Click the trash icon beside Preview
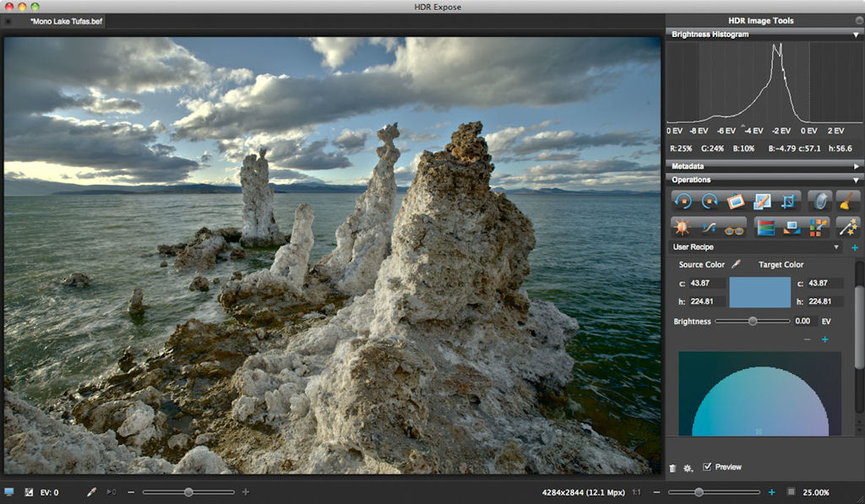 click(673, 468)
